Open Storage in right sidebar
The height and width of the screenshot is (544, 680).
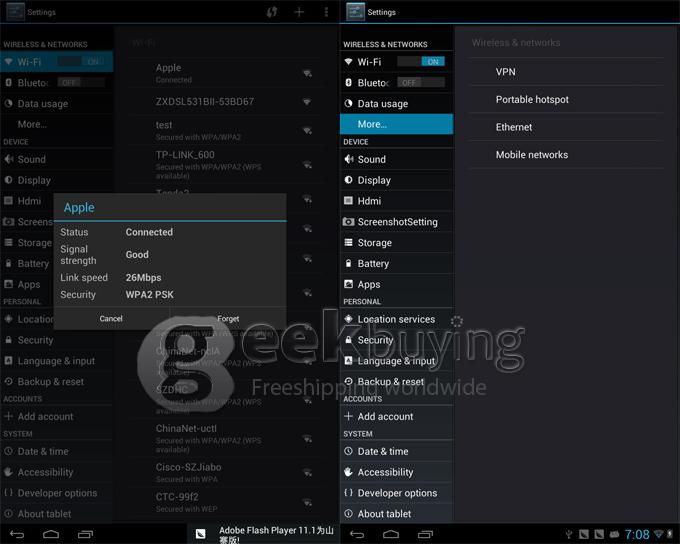click(x=396, y=243)
